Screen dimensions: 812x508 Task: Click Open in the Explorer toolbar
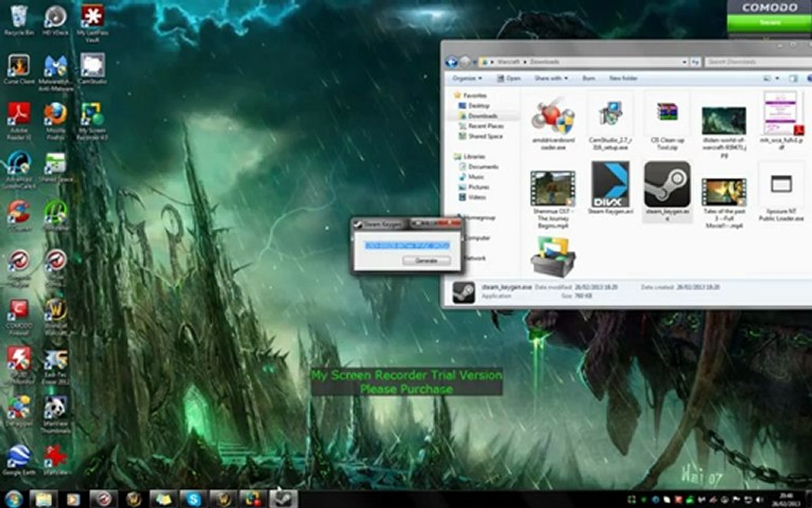click(508, 78)
